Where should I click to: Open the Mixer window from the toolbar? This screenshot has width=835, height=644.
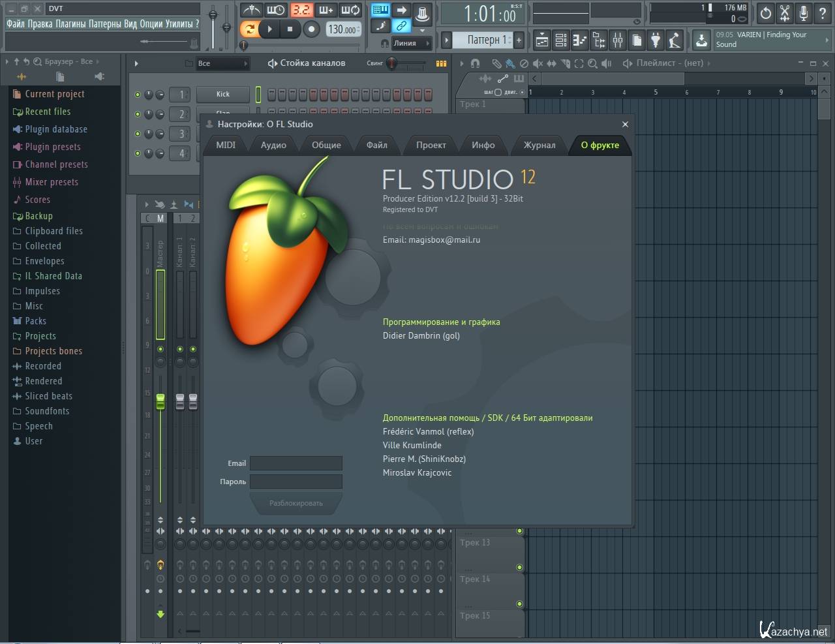pyautogui.click(x=617, y=40)
